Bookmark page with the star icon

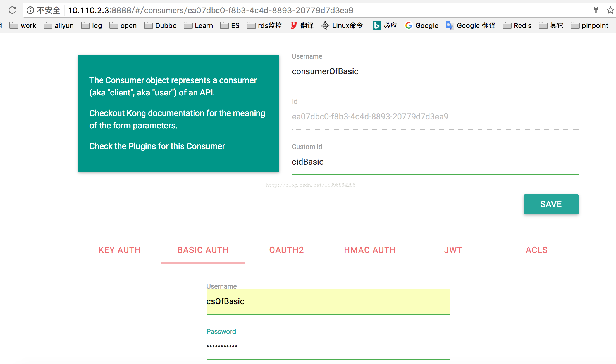[x=610, y=10]
